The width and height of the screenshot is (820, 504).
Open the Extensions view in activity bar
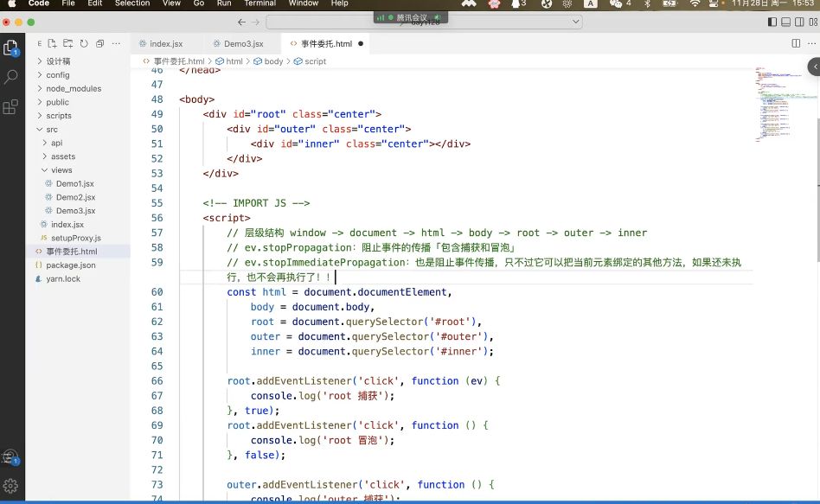10,107
